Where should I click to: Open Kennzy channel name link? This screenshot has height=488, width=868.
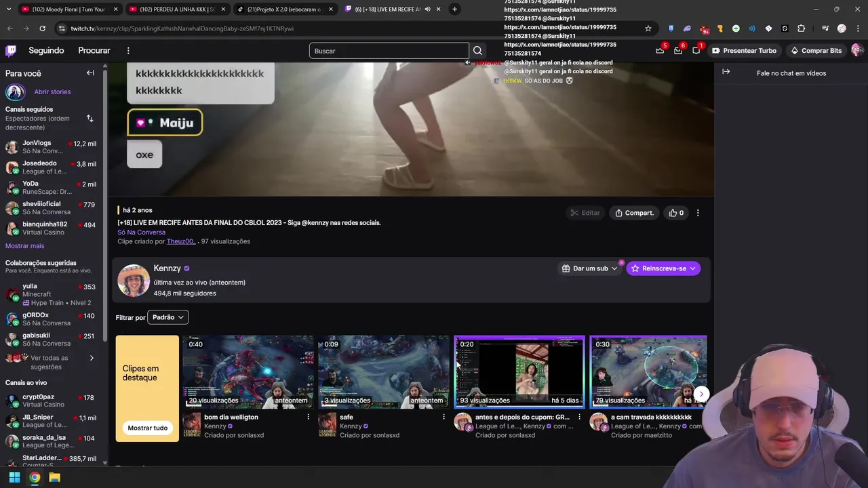point(167,268)
